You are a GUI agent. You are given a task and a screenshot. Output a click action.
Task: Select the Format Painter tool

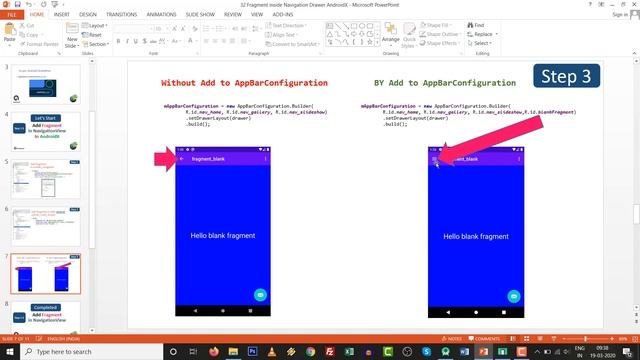pyautogui.click(x=39, y=44)
